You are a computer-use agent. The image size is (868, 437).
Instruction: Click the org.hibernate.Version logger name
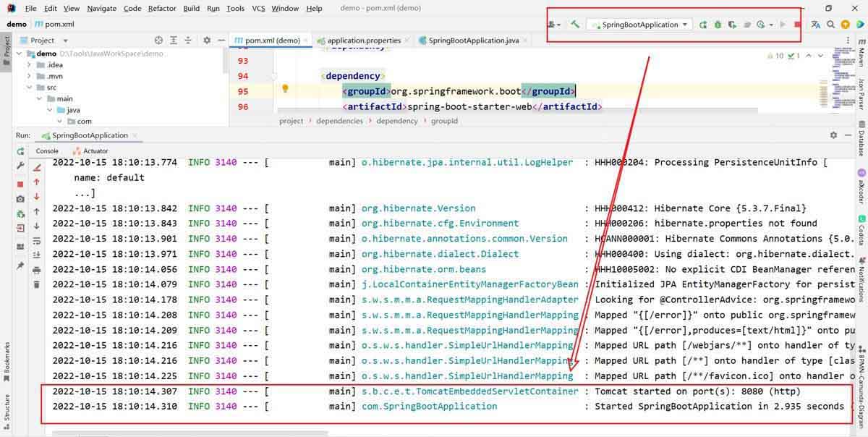[419, 208]
